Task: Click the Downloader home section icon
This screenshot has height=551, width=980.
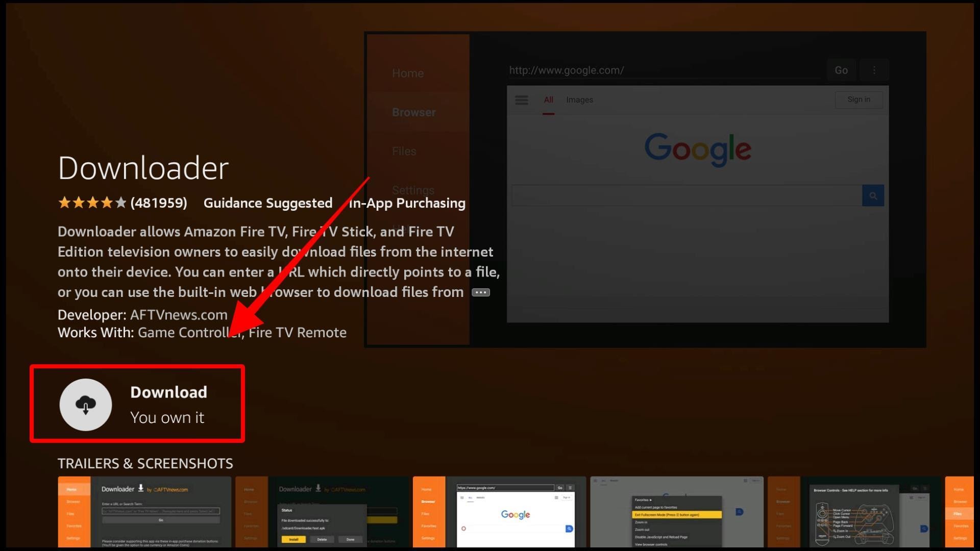Action: tap(407, 72)
